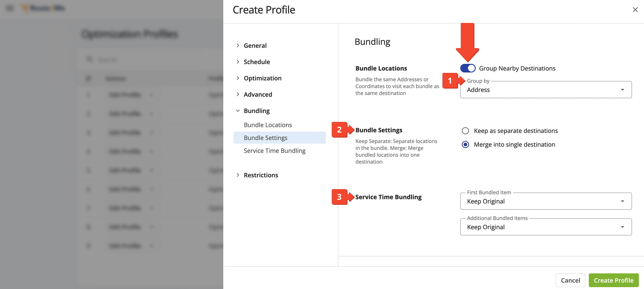Open the Group by dropdown
Image resolution: width=644 pixels, height=289 pixels.
[546, 90]
